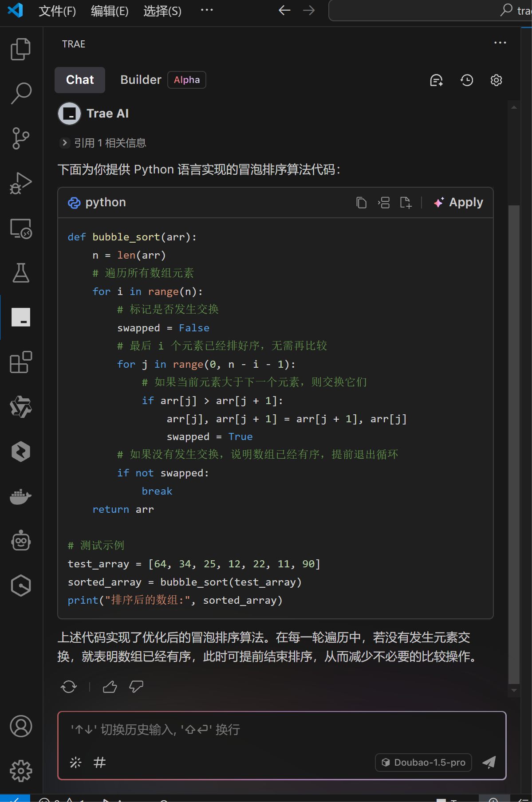The height and width of the screenshot is (802, 532).
Task: Click the Apply button on code block
Action: point(458,203)
